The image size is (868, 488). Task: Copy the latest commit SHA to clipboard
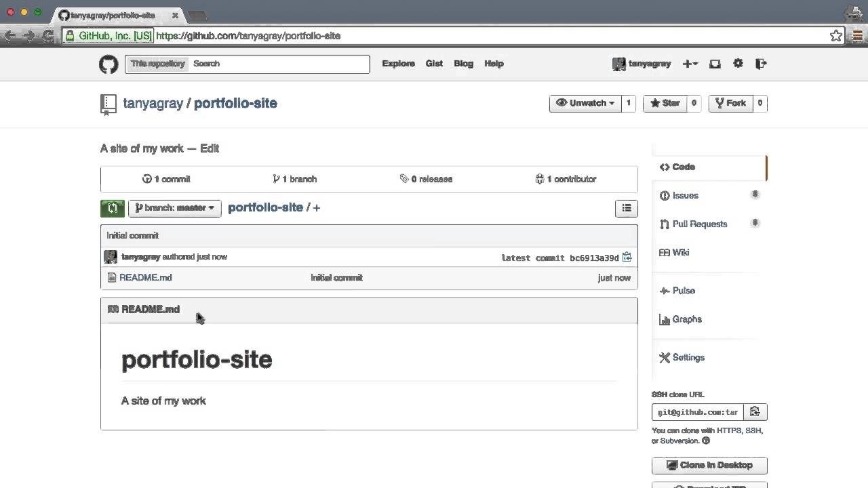pos(627,257)
